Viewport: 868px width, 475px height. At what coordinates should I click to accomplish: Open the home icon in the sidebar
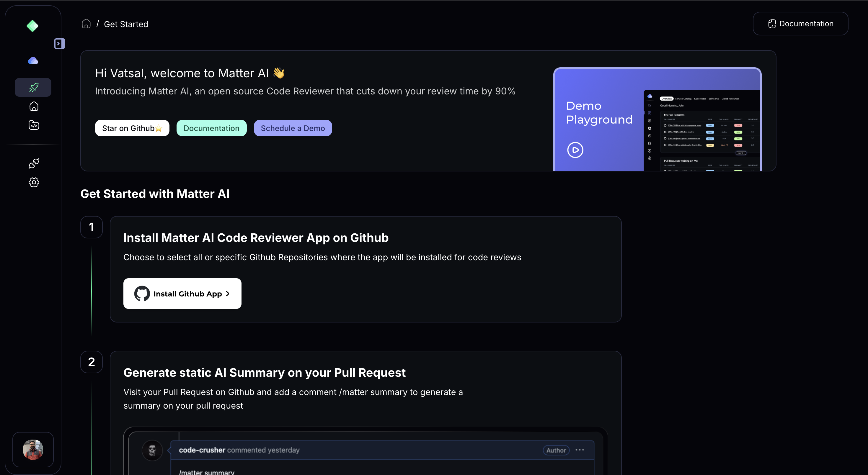(34, 107)
